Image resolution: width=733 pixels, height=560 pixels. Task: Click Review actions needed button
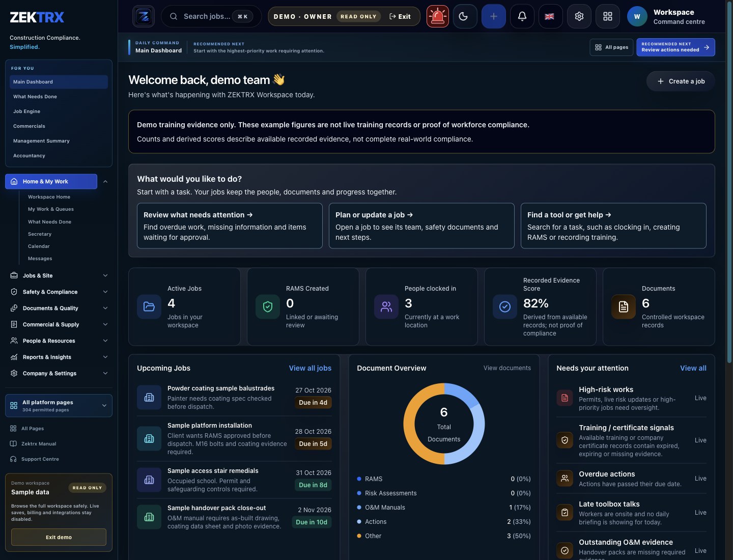[x=675, y=47]
